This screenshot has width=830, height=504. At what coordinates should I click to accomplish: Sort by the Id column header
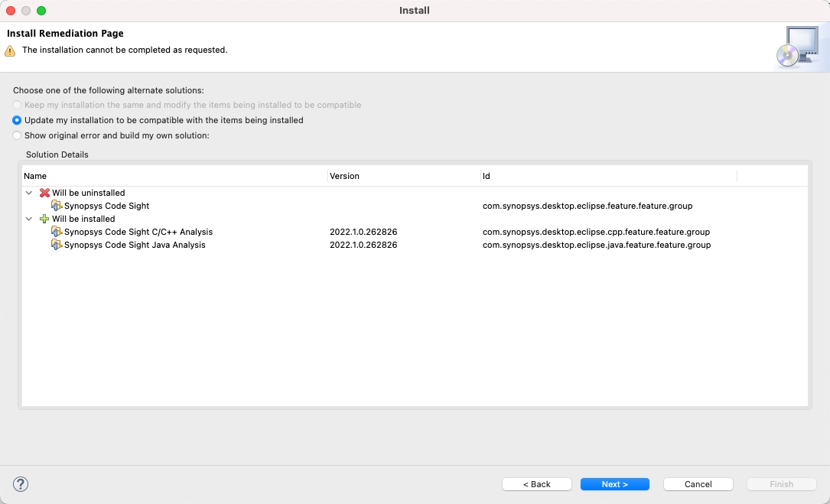[x=609, y=176]
